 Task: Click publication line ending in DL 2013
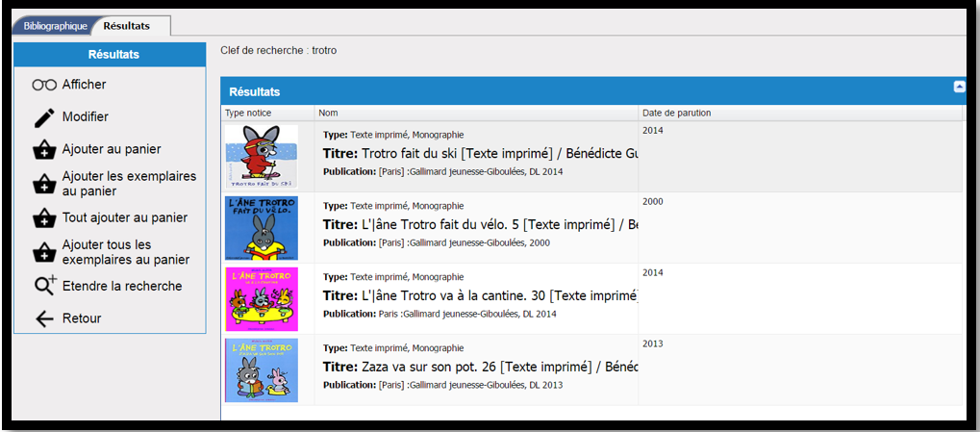(442, 385)
